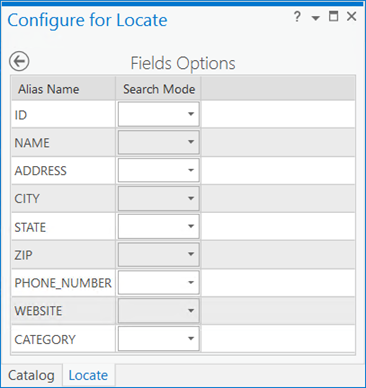Expand Search Mode dropdown for WEBSITE

[x=159, y=311]
